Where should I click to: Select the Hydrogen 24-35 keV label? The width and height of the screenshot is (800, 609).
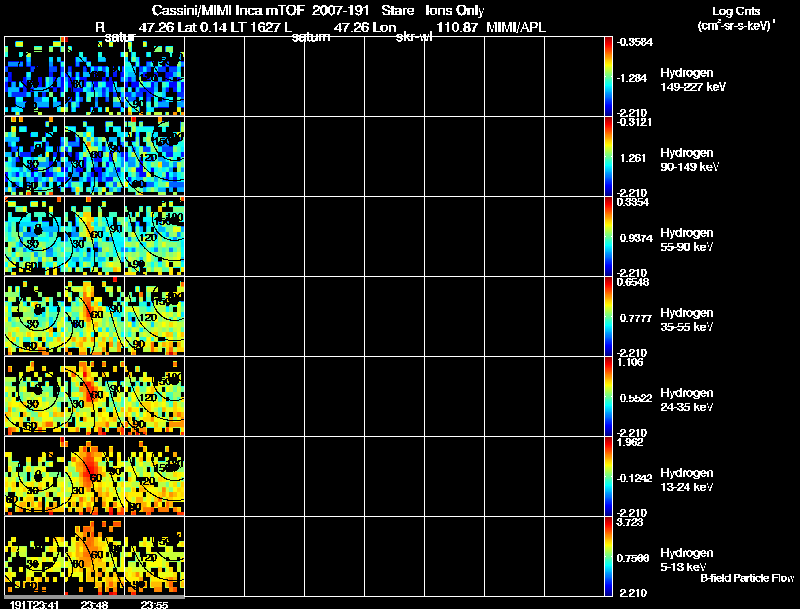[687, 399]
